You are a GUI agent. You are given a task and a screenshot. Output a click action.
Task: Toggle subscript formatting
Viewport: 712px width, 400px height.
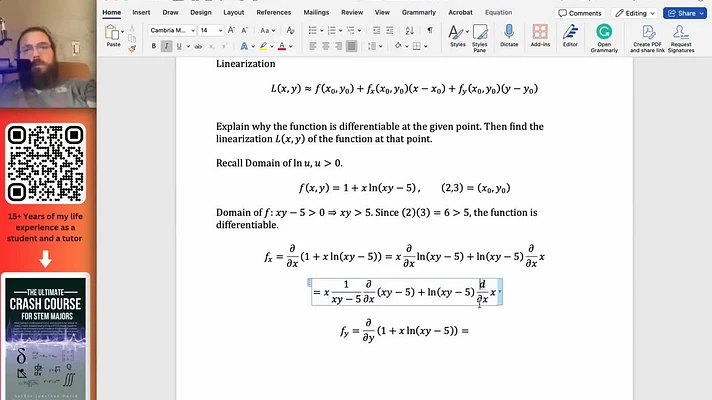211,46
